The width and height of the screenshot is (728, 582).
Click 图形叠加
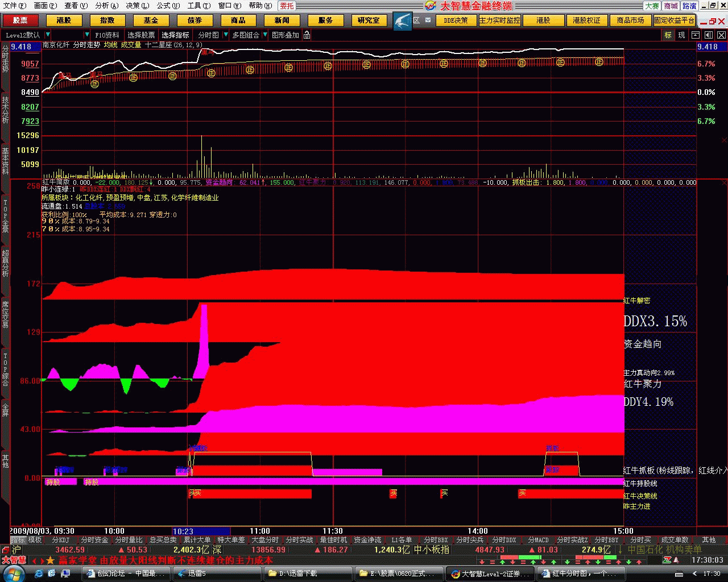[x=285, y=35]
